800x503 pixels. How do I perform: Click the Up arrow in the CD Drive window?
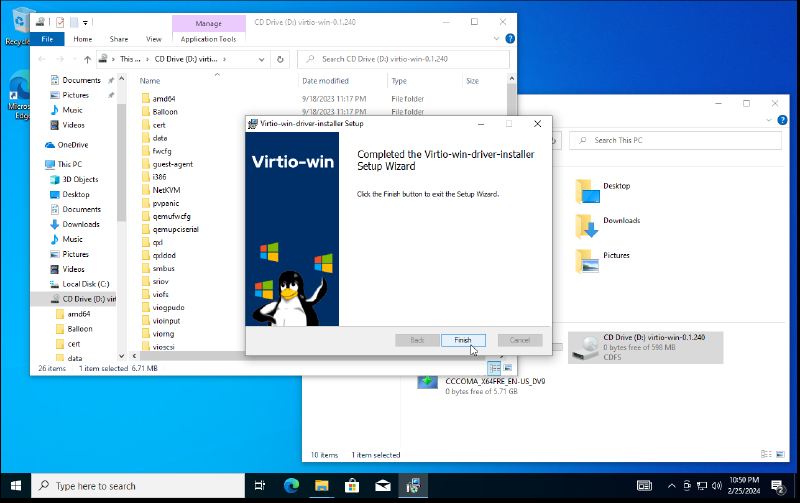[87, 59]
